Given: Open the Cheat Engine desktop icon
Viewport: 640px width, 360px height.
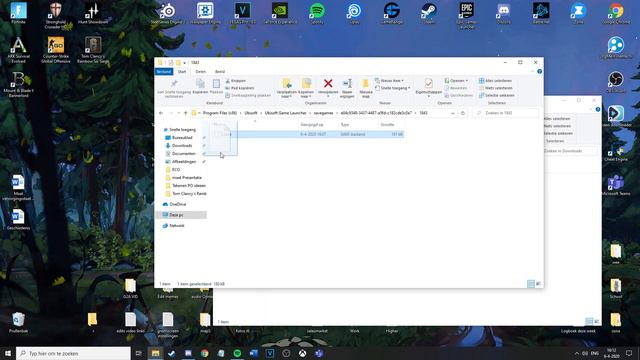Looking at the screenshot, I should (x=616, y=153).
